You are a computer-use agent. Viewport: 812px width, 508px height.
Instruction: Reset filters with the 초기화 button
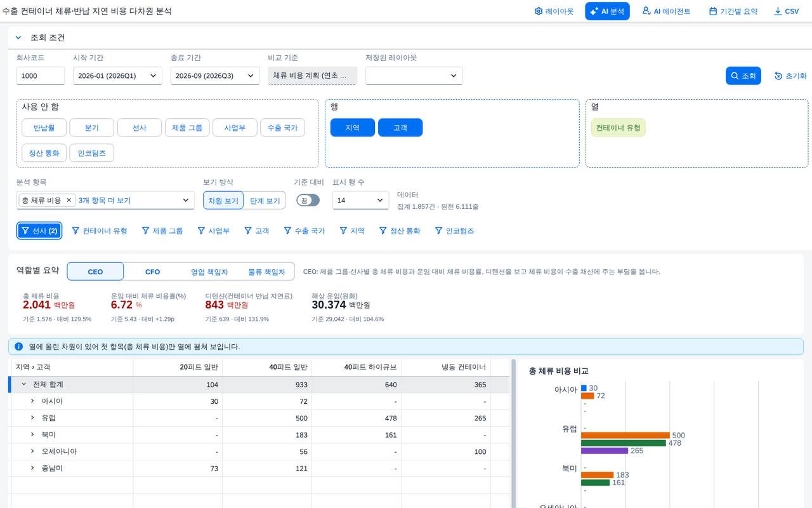[790, 76]
